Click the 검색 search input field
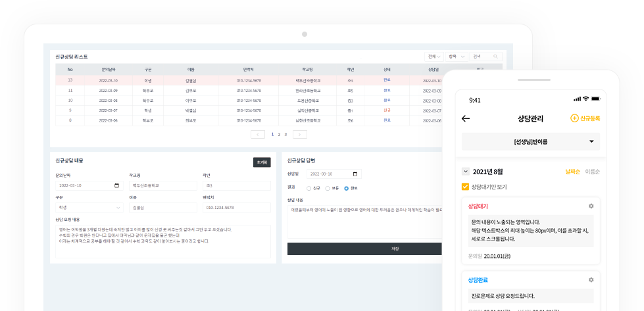 [485, 57]
